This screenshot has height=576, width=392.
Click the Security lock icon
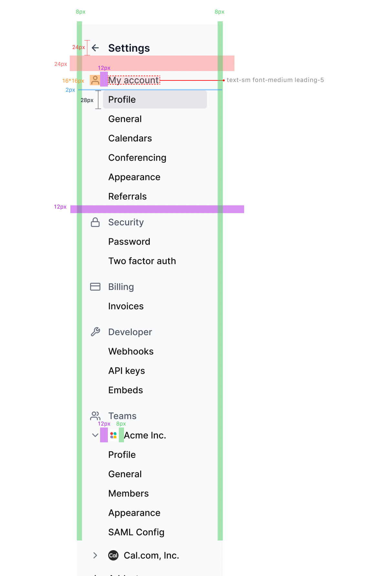(x=96, y=222)
